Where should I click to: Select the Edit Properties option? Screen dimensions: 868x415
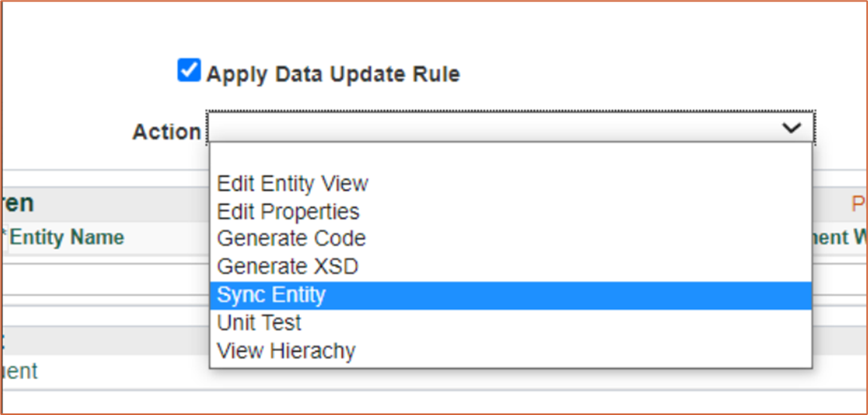(288, 211)
